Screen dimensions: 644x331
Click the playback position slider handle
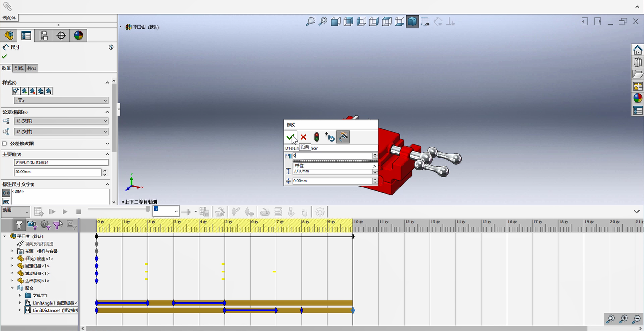[x=148, y=209]
